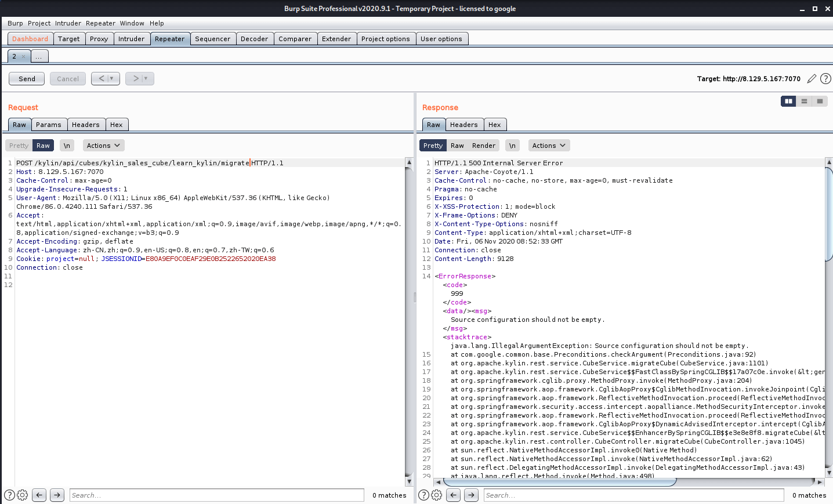
Task: Expand the response Actions dropdown
Action: (x=549, y=146)
